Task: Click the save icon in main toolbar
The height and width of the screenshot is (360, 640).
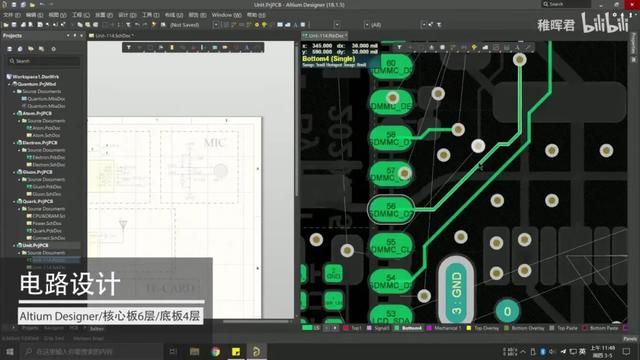Action: (x=14, y=25)
